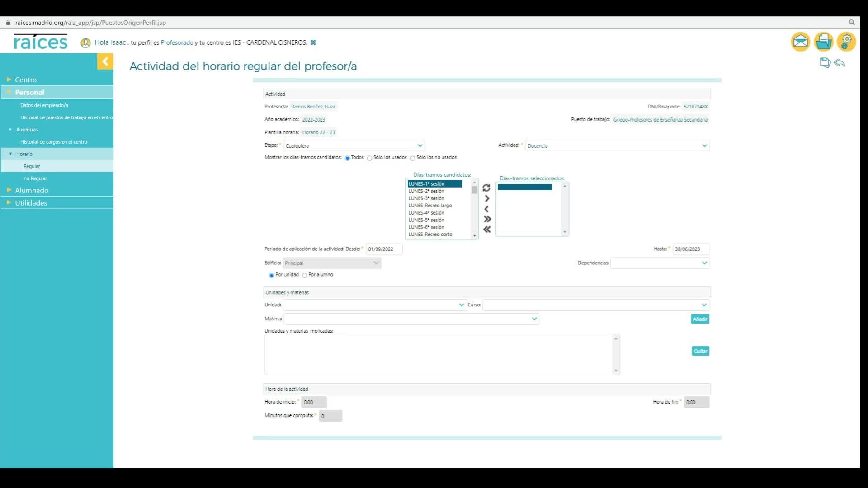This screenshot has width=868, height=488.
Task: Move selected session right with single arrow
Action: [x=487, y=198]
